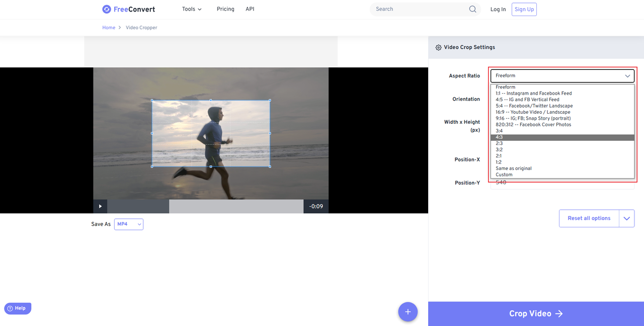Go to Home breadcrumb link
Image resolution: width=644 pixels, height=326 pixels.
click(x=109, y=28)
